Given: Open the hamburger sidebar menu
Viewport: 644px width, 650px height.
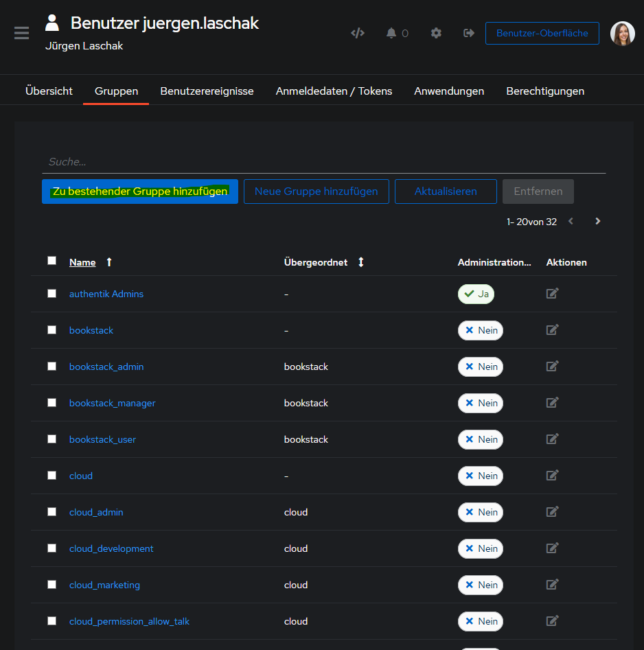Looking at the screenshot, I should 21,33.
